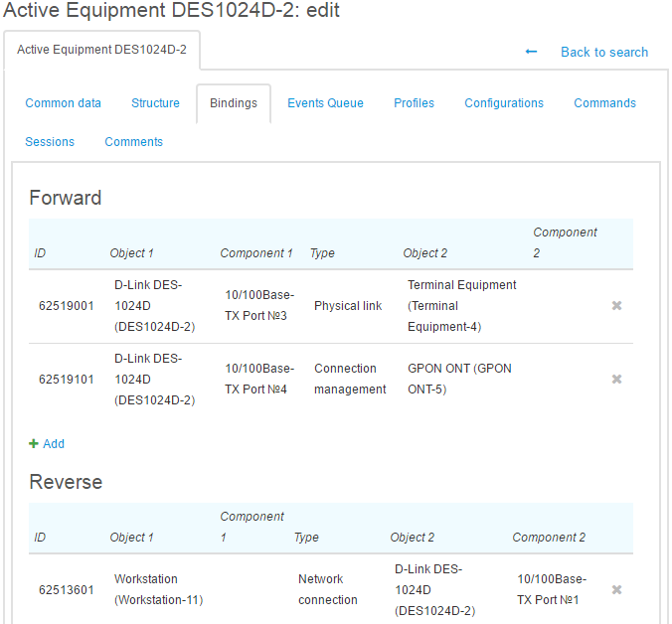Click the Reverse table Component 2 header

[549, 538]
